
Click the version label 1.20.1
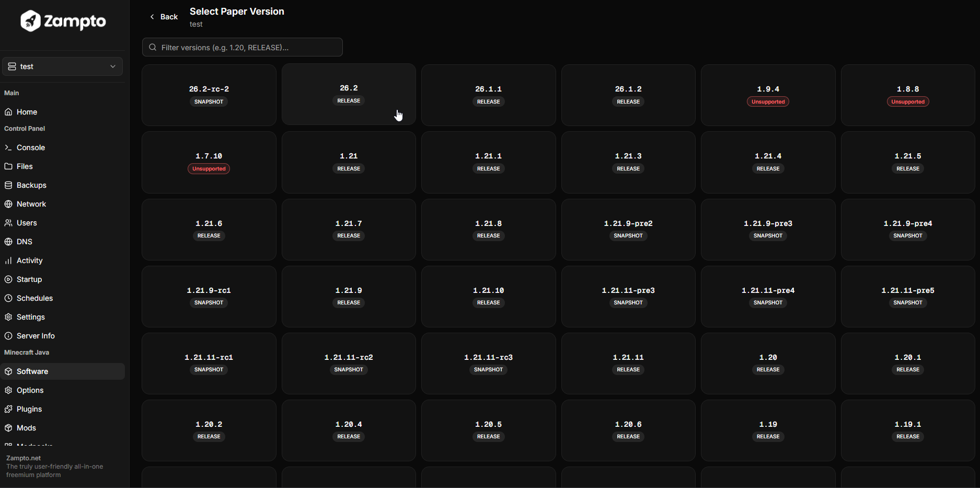(908, 357)
